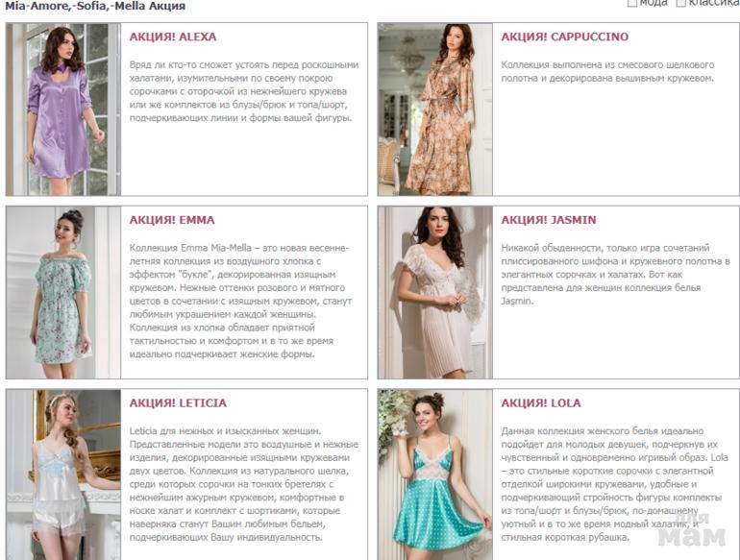Open the LOLA turquoise polka-dot chemise photo

tap(435, 475)
